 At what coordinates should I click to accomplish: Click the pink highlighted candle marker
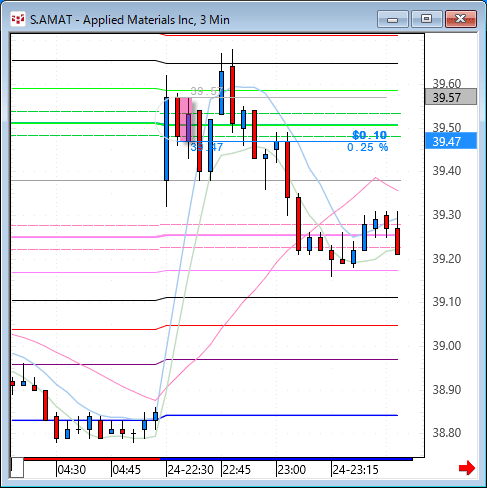point(186,119)
